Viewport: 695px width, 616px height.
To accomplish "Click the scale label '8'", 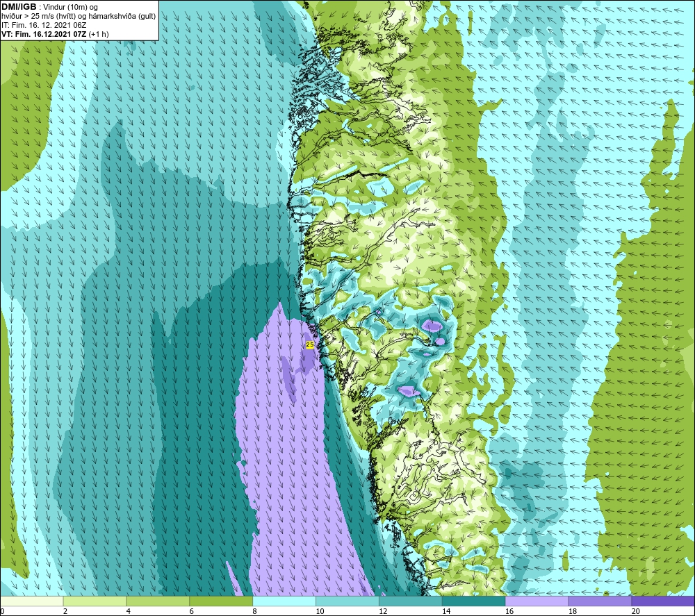I will coord(254,611).
